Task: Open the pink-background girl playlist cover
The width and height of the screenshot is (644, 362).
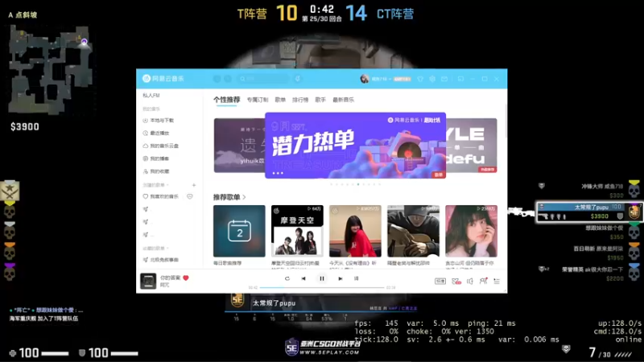Action: (471, 231)
